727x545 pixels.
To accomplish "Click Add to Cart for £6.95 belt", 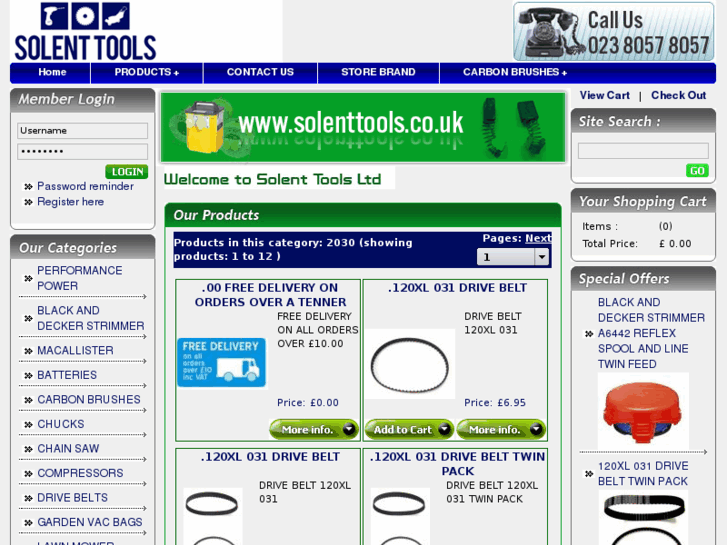I will [x=409, y=430].
